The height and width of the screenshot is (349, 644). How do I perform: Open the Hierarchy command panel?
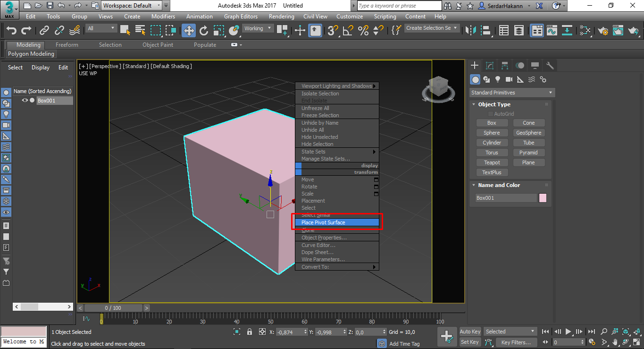[x=504, y=65]
